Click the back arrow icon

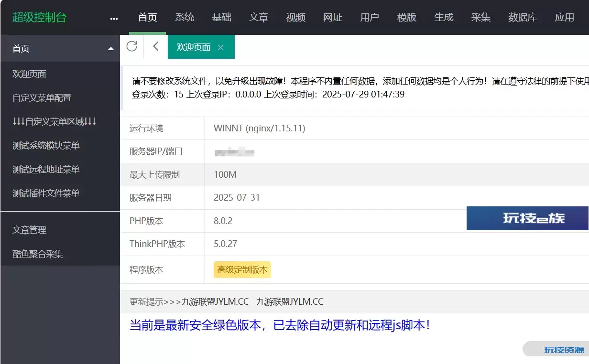tap(156, 46)
